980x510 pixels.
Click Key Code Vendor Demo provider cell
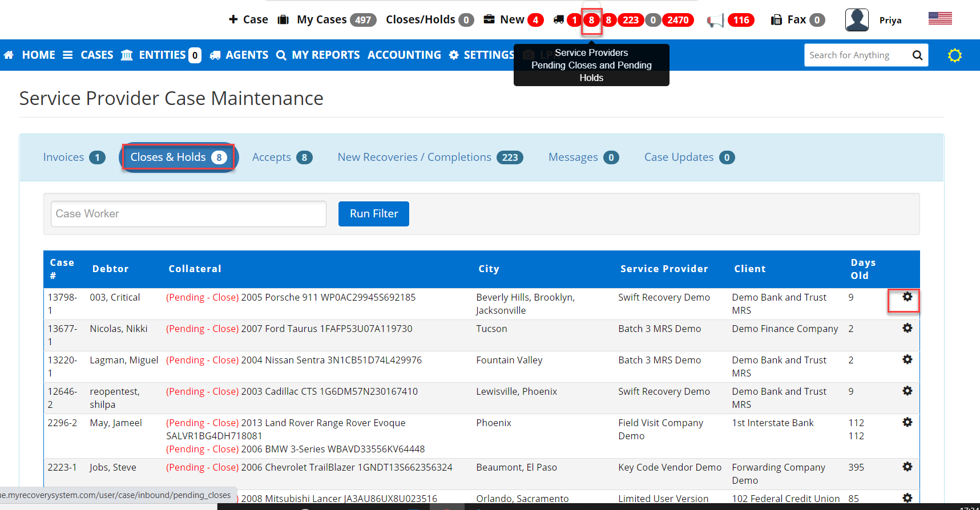(x=670, y=467)
